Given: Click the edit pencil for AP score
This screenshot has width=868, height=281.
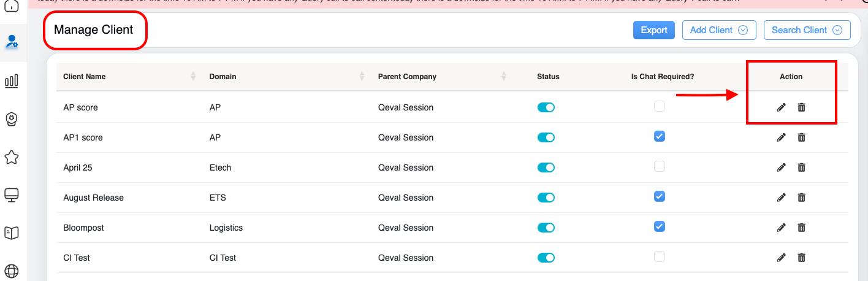Looking at the screenshot, I should [x=781, y=107].
